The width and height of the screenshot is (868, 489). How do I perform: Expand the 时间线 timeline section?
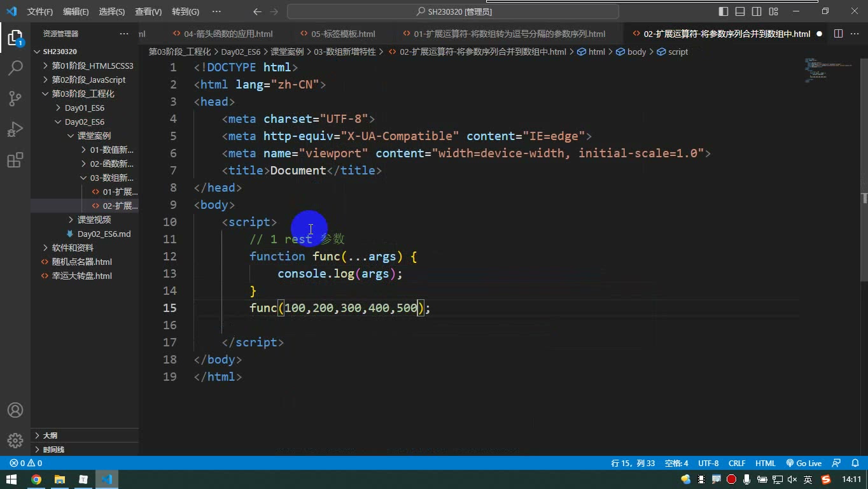[x=85, y=450]
